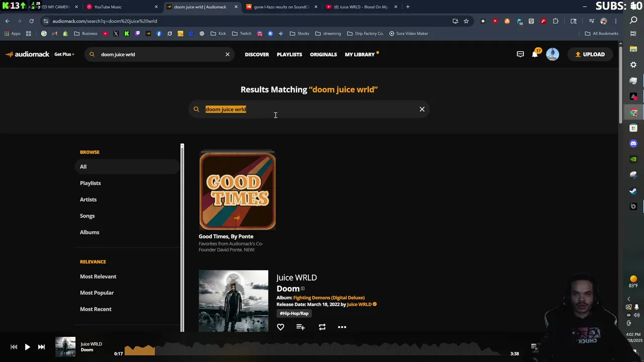Open the Discover menu
The width and height of the screenshot is (644, 362).
257,54
